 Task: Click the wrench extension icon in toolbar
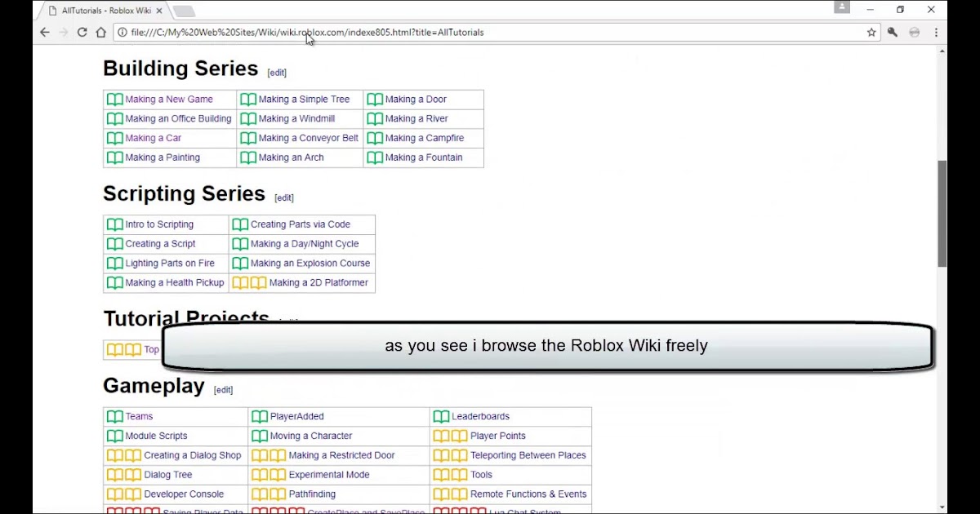coord(893,33)
